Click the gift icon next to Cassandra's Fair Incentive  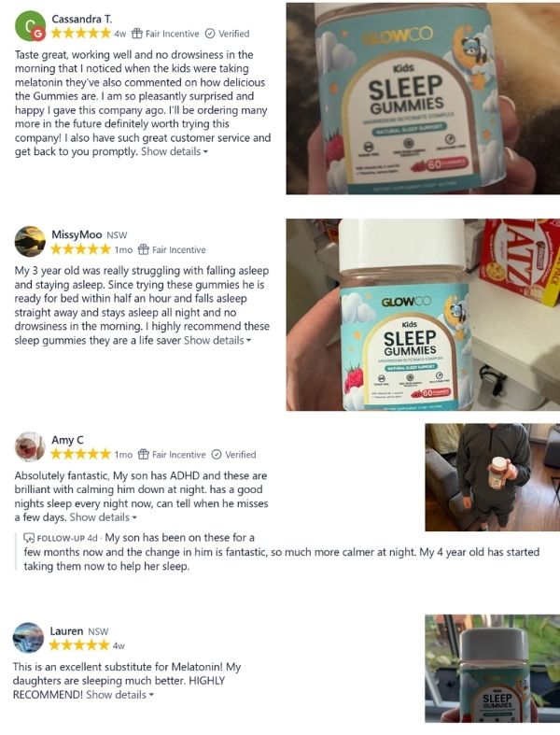point(137,34)
